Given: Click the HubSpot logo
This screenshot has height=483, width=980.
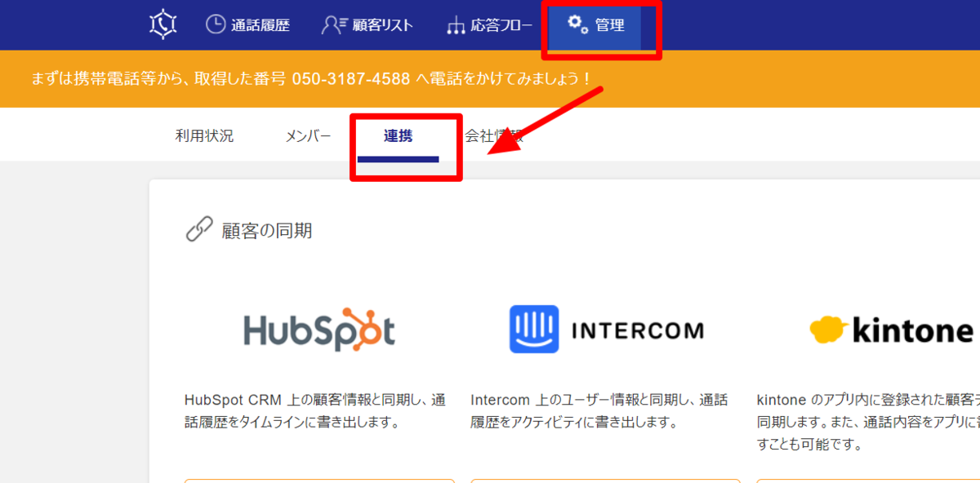Looking at the screenshot, I should (x=319, y=330).
